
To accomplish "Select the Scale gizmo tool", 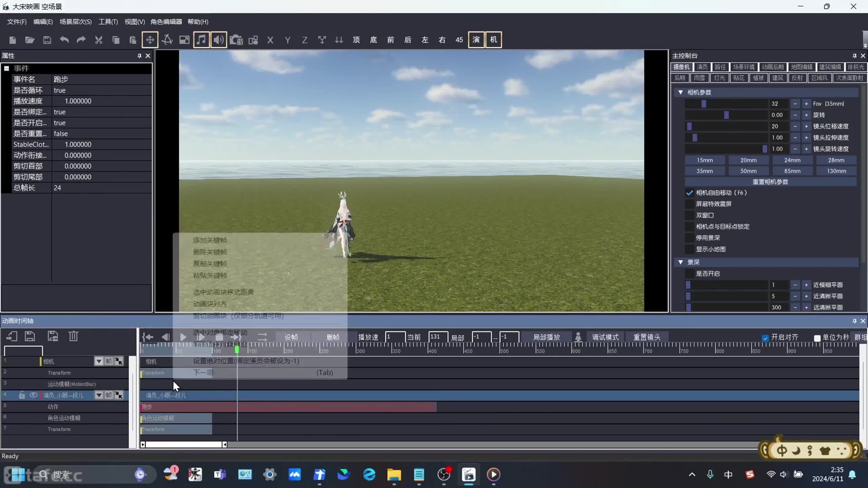I will 184,40.
